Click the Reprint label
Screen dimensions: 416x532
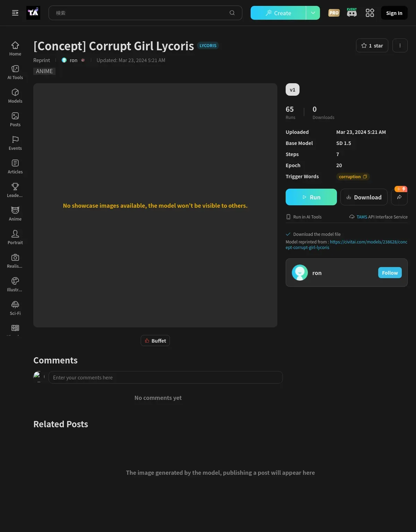click(x=42, y=60)
